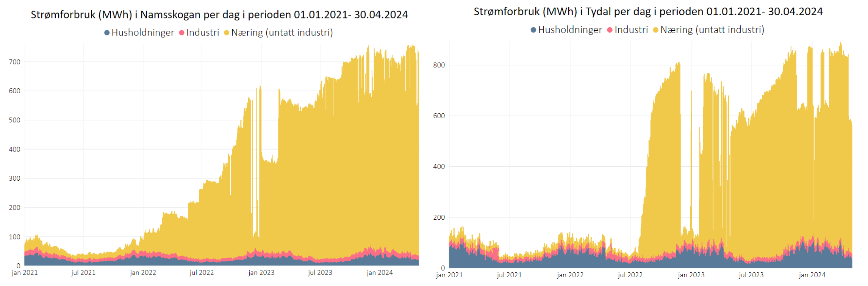Select the Husholdninger label in the Tydal legend
Screen dimensions: 868x286
570,30
